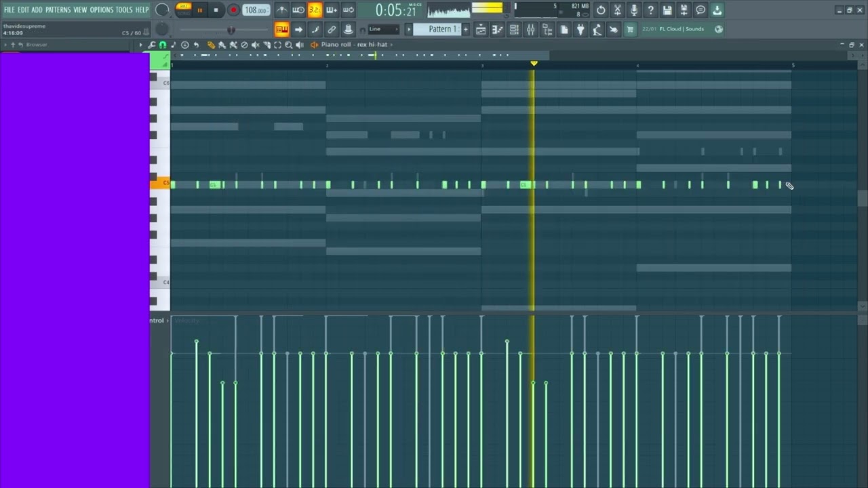Choose the Zoom magnifier tool
868x488 pixels.
(x=288, y=45)
